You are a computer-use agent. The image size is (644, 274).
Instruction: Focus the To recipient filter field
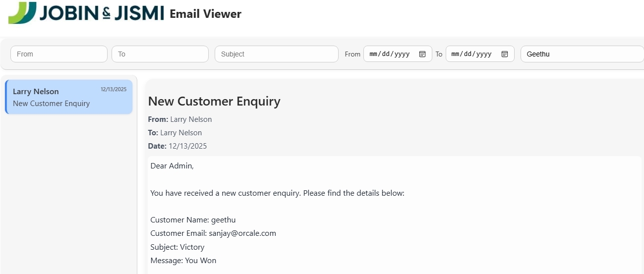point(160,54)
